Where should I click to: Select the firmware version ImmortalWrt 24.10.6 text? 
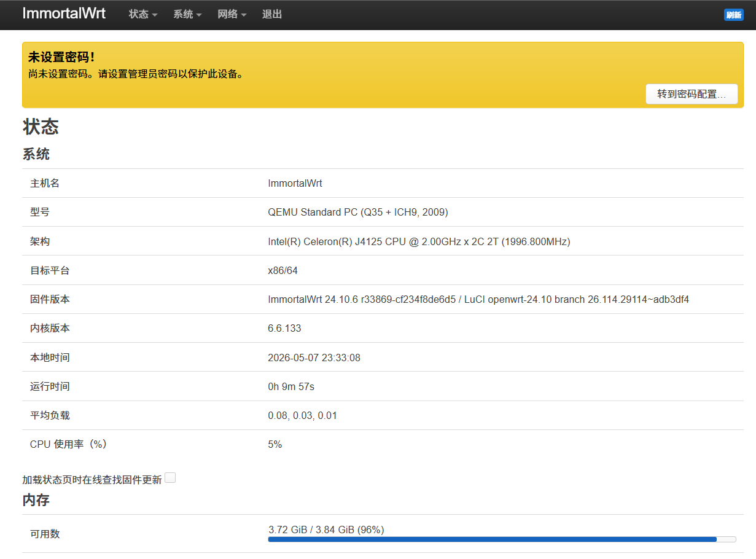click(478, 299)
